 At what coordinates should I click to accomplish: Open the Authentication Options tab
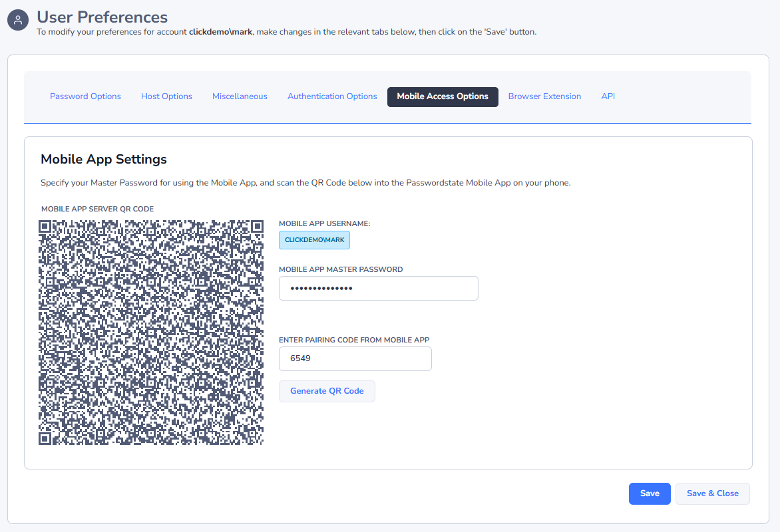click(x=332, y=96)
